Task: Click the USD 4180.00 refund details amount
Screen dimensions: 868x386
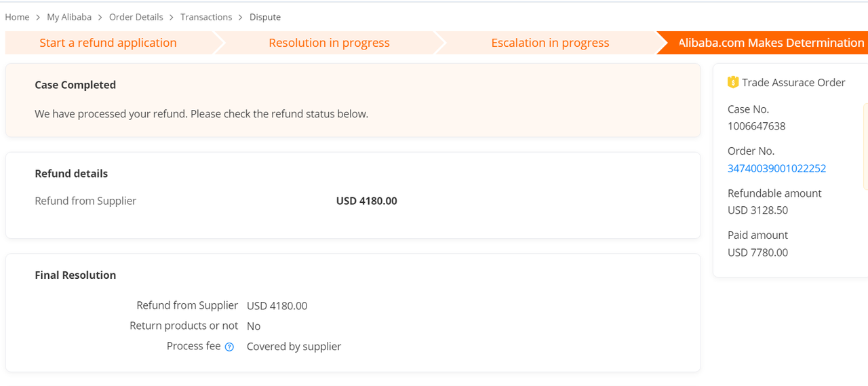Action: point(367,201)
